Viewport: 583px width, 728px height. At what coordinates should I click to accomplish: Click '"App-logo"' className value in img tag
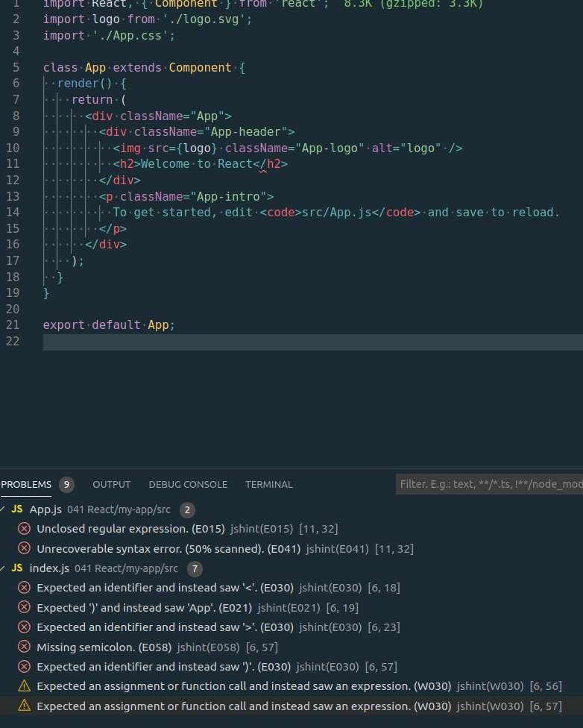coord(330,148)
